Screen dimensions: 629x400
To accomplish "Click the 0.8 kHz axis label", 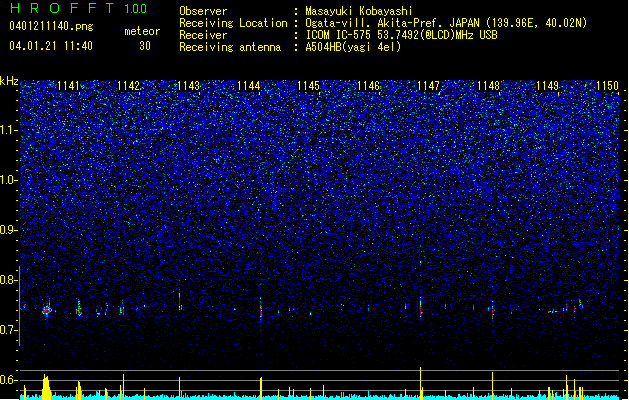I will [9, 280].
